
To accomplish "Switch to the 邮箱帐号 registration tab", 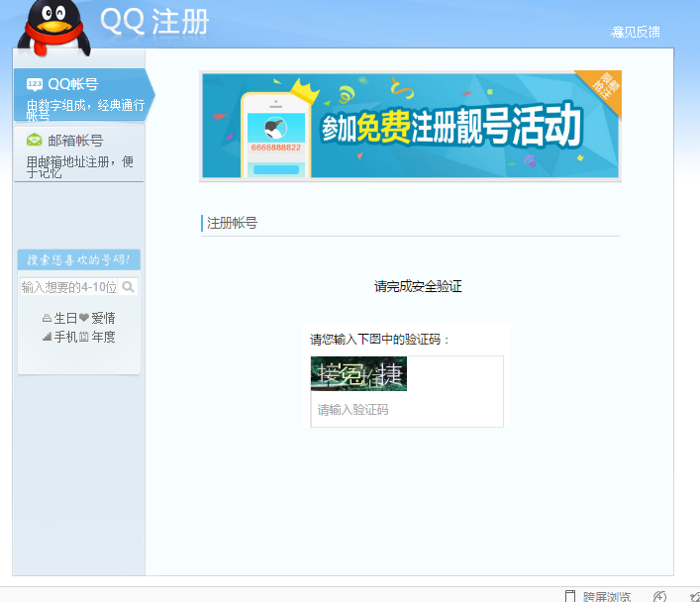I will 79,154.
